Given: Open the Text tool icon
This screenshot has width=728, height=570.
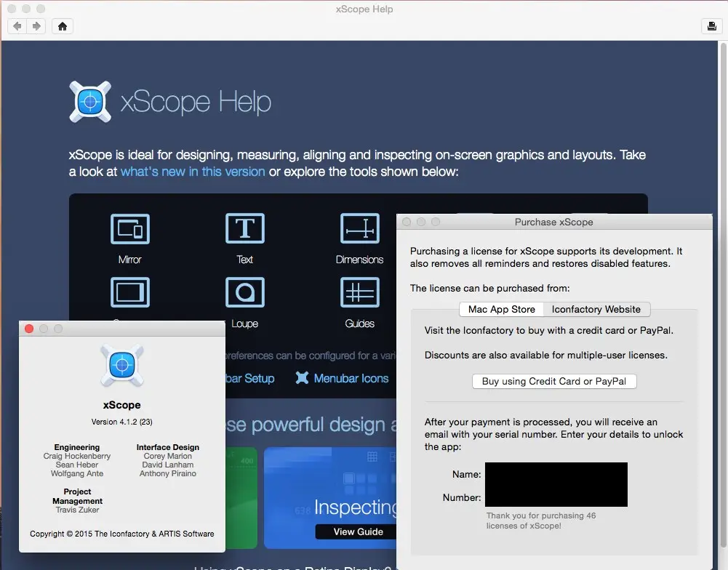Looking at the screenshot, I should [x=244, y=228].
